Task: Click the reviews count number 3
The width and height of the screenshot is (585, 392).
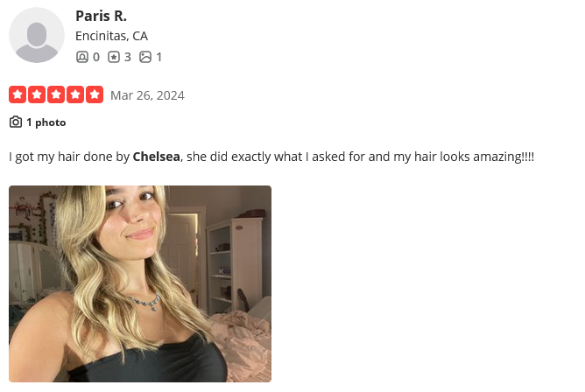Action: tap(128, 57)
